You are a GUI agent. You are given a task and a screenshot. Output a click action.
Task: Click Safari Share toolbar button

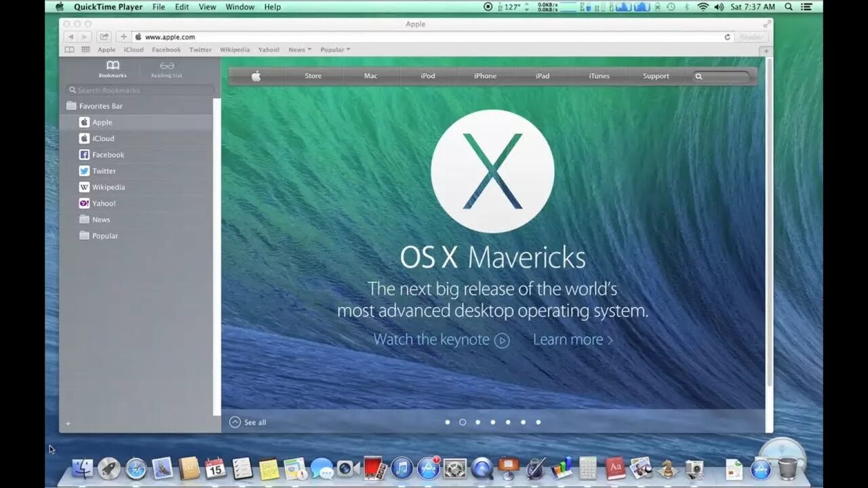[x=104, y=37]
